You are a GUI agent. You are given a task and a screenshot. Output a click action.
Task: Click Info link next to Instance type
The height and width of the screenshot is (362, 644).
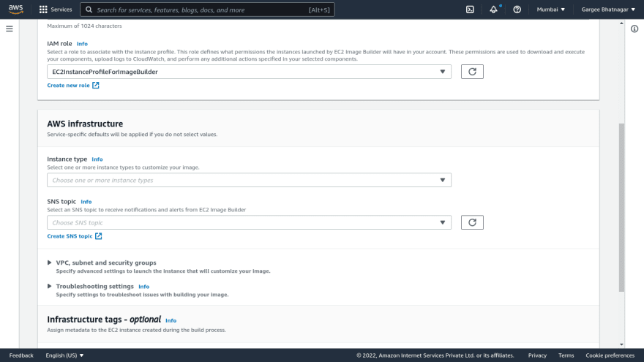point(97,159)
